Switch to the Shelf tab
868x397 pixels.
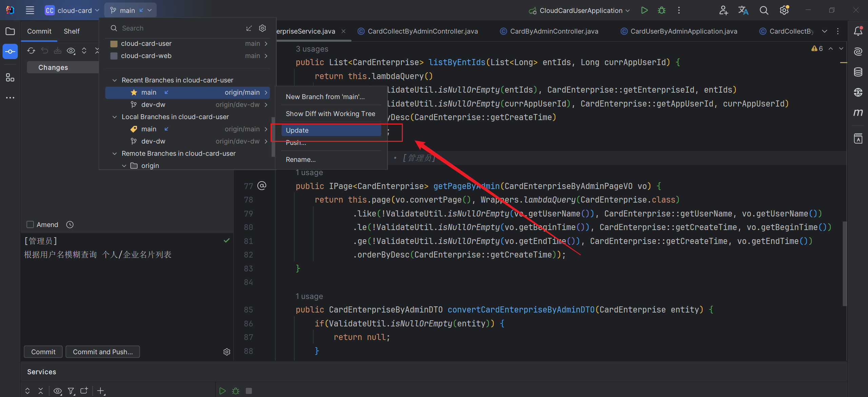tap(72, 31)
